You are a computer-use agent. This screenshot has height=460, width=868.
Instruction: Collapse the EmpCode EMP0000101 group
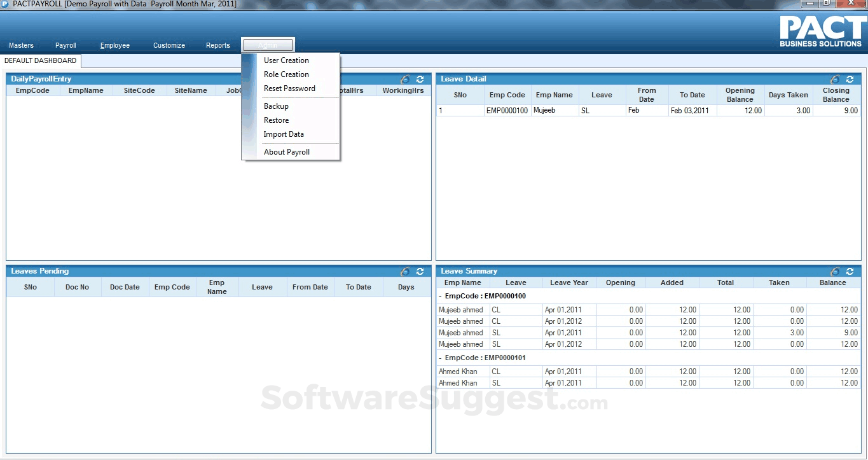pos(441,358)
